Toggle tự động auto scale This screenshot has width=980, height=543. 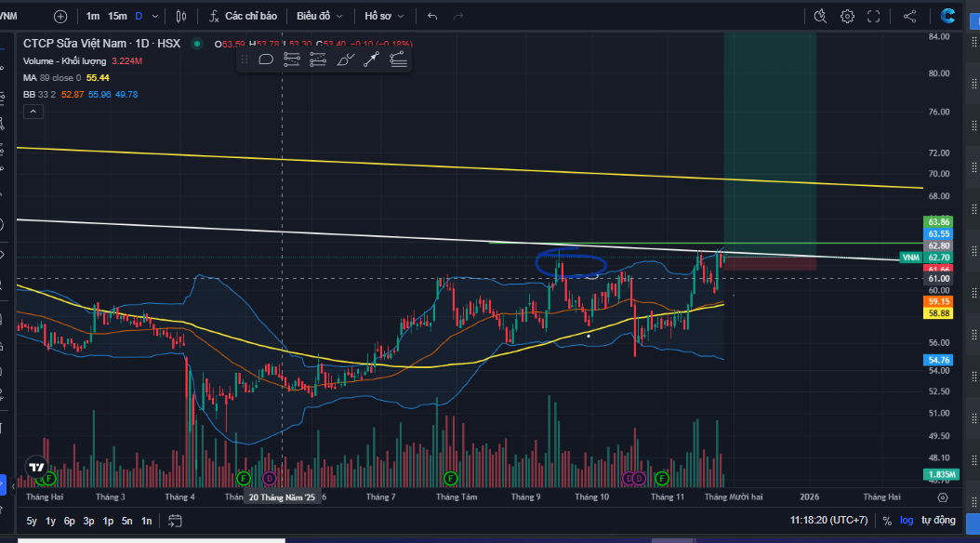938,521
